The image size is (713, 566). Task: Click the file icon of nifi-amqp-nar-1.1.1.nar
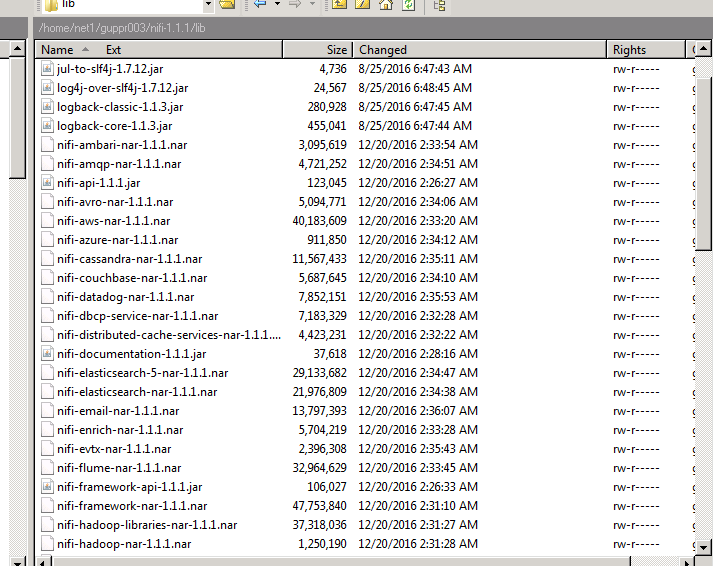47,164
